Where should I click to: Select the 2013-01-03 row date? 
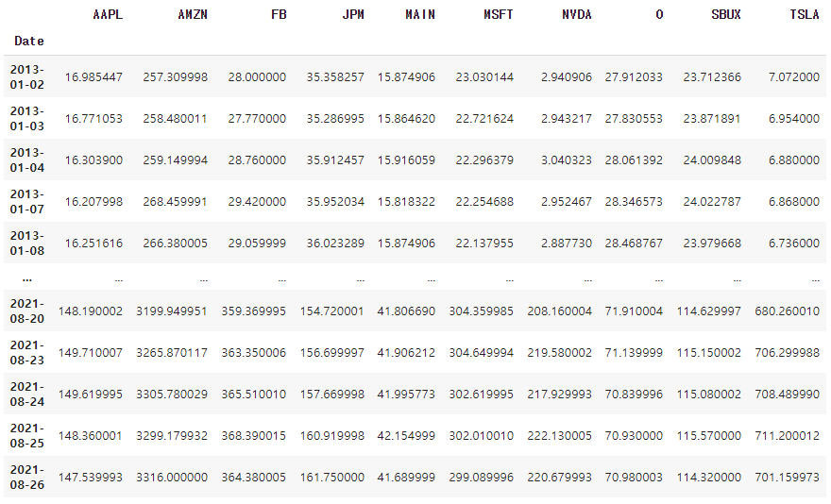tap(27, 118)
